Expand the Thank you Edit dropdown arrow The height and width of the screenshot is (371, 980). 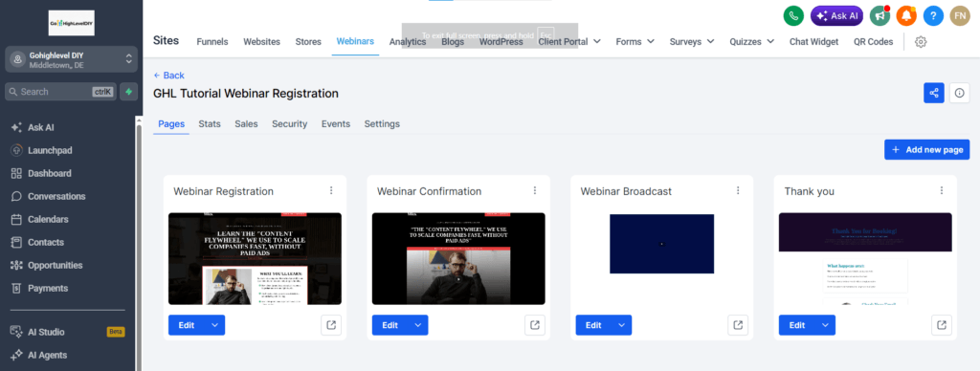point(825,325)
